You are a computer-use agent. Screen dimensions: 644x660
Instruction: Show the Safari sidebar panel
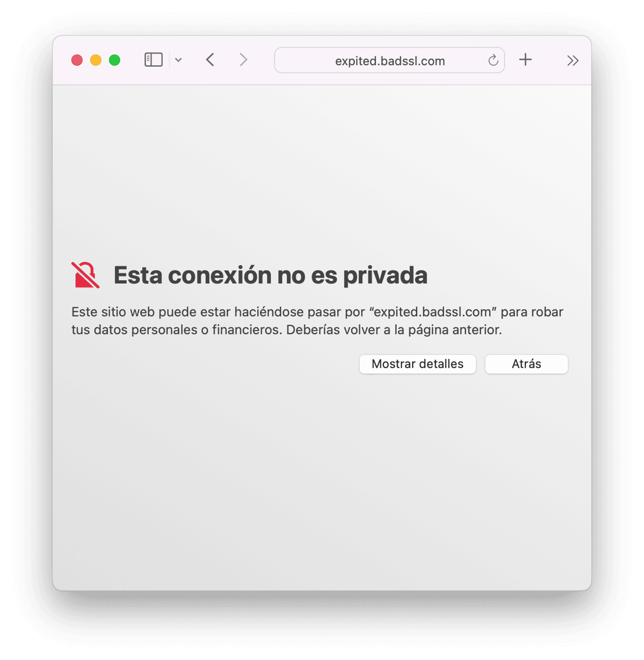click(x=154, y=60)
